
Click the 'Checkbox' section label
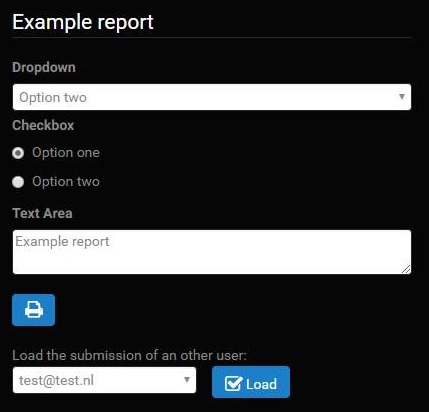click(x=43, y=125)
